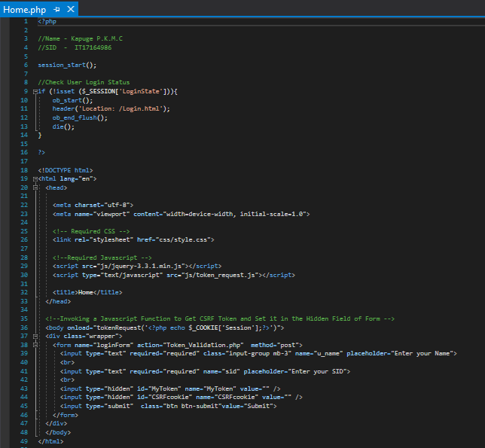Viewport: 485px width, 448px height.
Task: Click <!DOCTYPE html> on line 18
Action: pos(66,170)
